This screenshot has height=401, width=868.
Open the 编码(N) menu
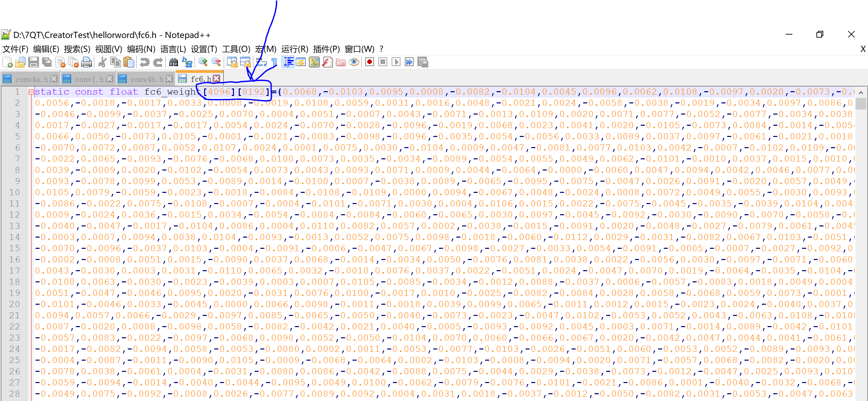(x=141, y=49)
